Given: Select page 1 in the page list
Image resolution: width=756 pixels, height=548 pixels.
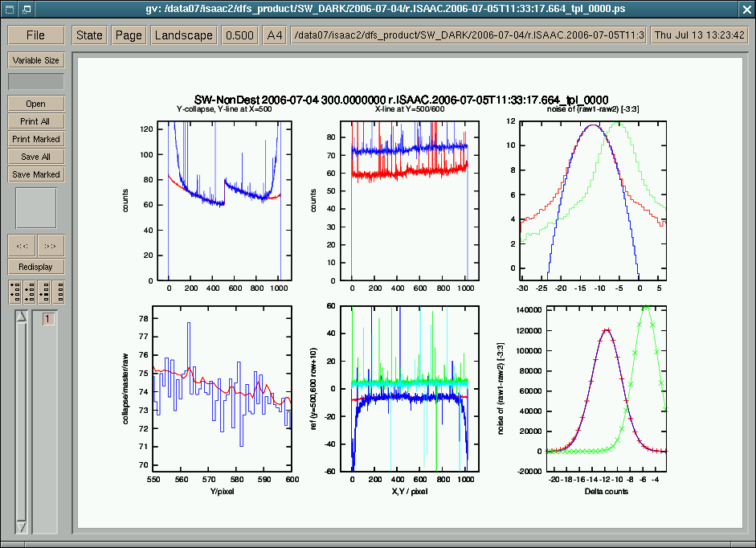Looking at the screenshot, I should [47, 319].
